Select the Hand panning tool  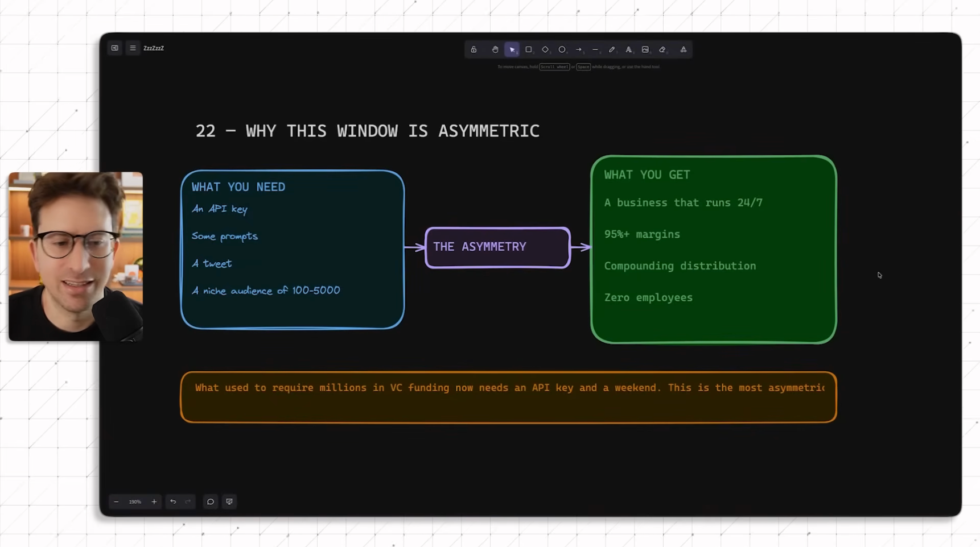[495, 50]
